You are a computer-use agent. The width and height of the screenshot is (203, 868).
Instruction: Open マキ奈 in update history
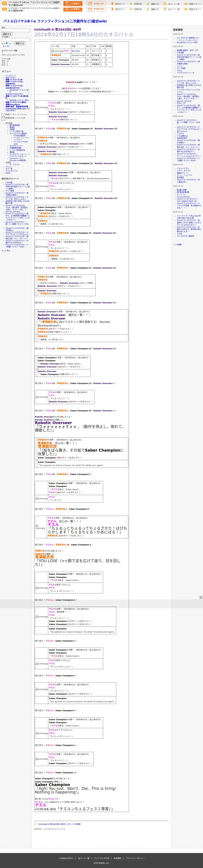[x=179, y=234]
